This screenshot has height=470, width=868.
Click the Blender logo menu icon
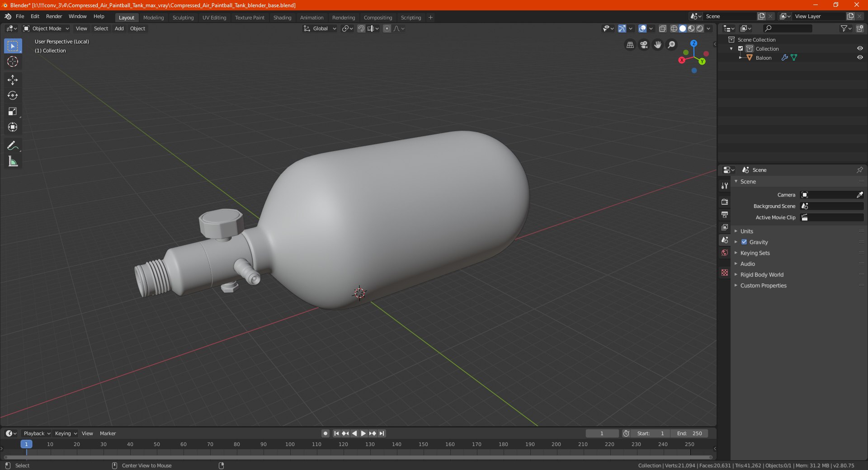point(8,16)
